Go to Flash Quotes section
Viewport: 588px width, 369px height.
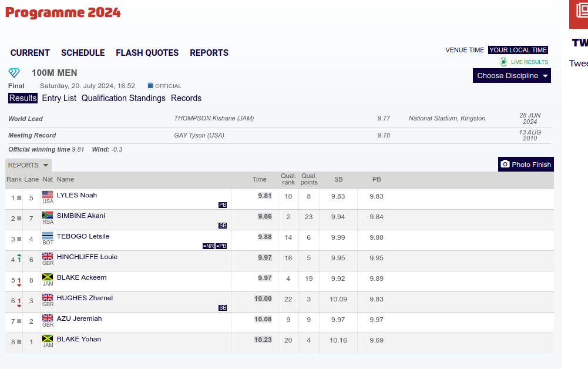(147, 53)
